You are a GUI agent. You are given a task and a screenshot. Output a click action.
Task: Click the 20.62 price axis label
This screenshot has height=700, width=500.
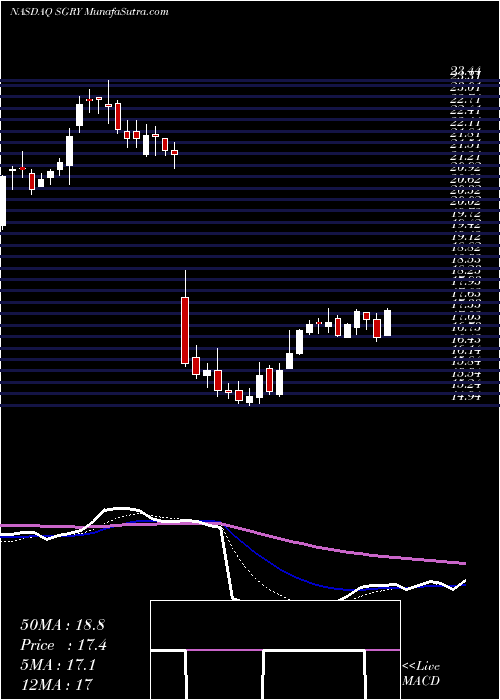click(465, 179)
